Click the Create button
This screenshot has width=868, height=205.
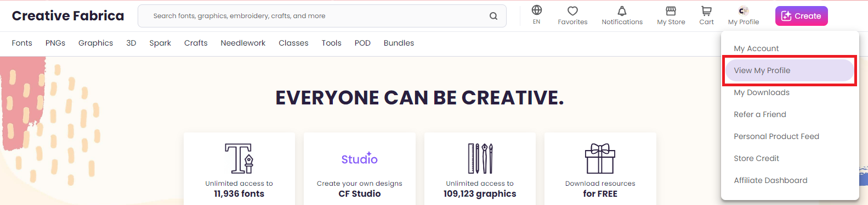(x=801, y=16)
